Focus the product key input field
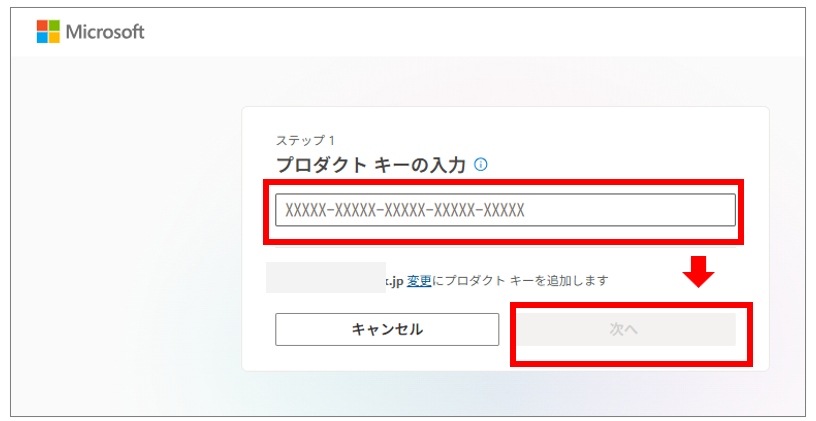The image size is (816, 421). pos(505,210)
